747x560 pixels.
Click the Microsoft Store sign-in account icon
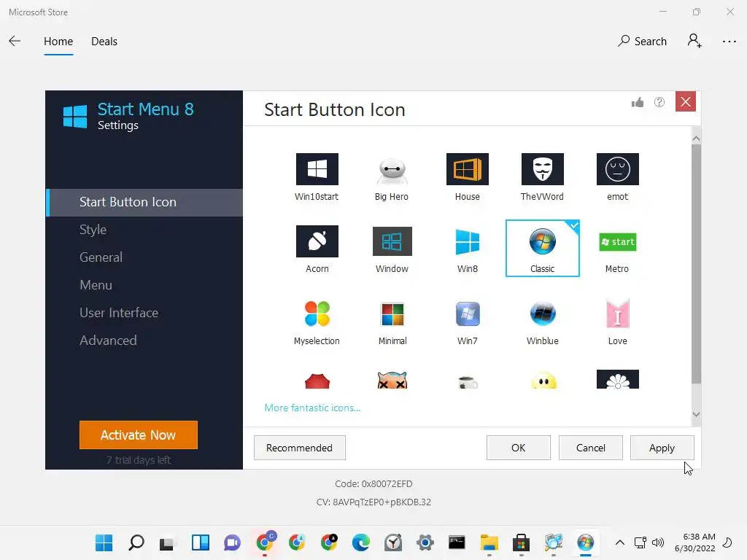[694, 42]
